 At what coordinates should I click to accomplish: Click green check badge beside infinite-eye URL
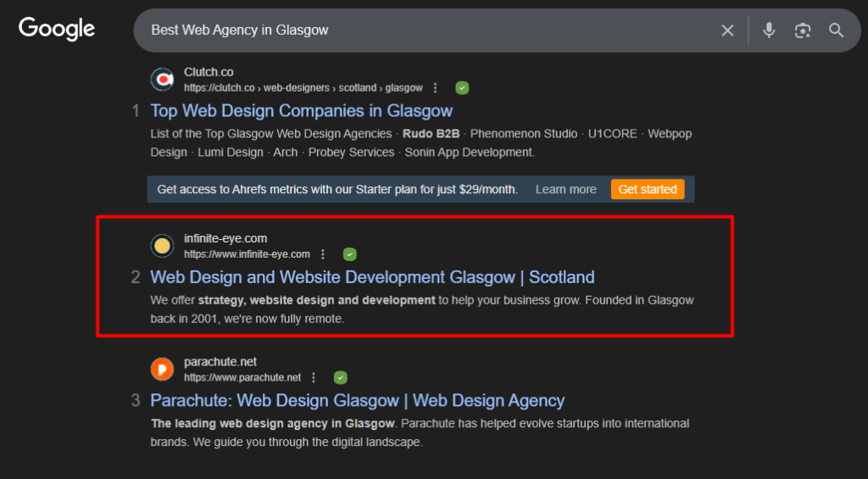coord(350,254)
